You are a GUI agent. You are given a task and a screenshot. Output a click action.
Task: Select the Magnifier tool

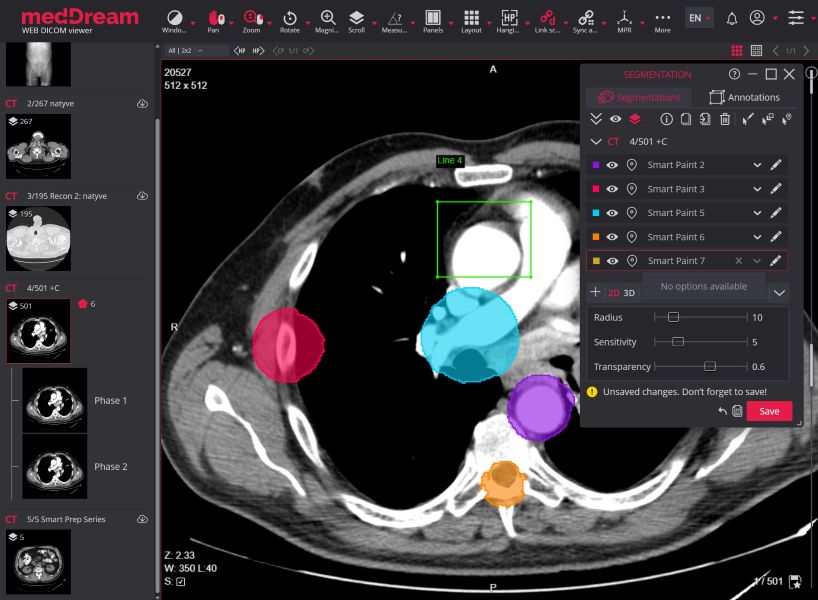(x=327, y=21)
